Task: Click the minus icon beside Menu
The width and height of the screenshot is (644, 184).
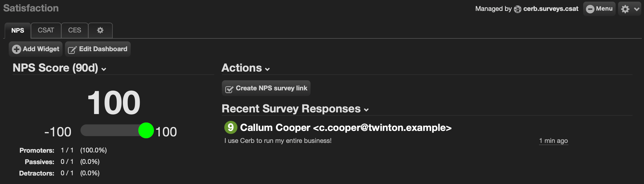Action: 590,9
